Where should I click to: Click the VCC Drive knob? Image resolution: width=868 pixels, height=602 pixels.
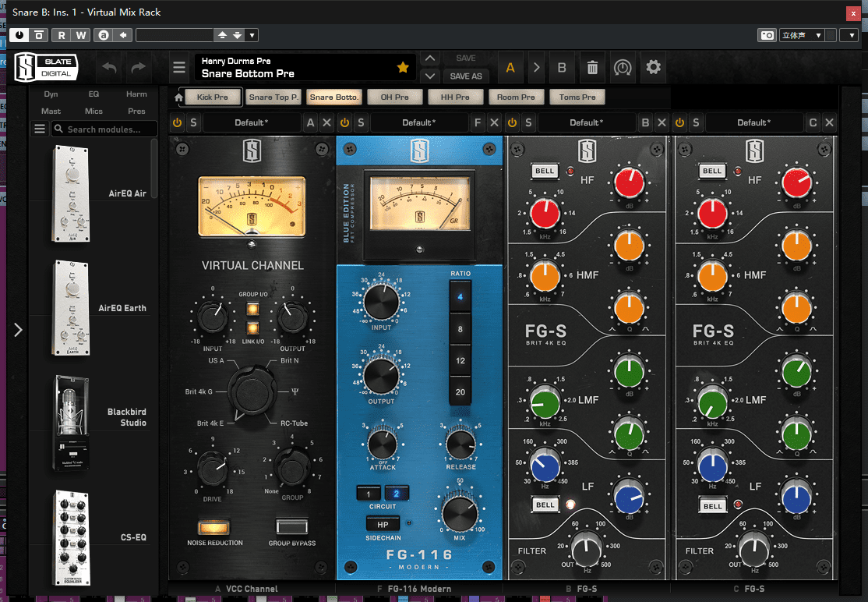click(213, 469)
